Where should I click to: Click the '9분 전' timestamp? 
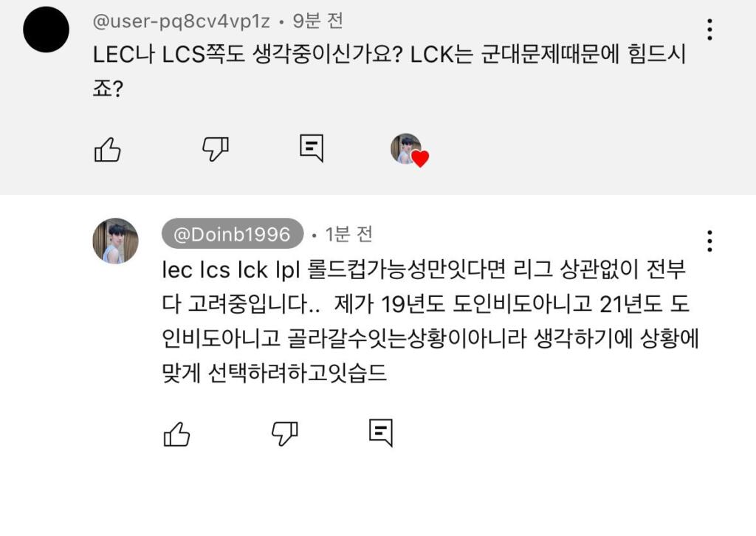click(318, 21)
